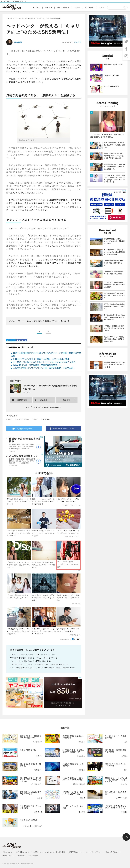Click author 高本尊通 avatar image
130x868 pixels.
[x=9, y=42]
